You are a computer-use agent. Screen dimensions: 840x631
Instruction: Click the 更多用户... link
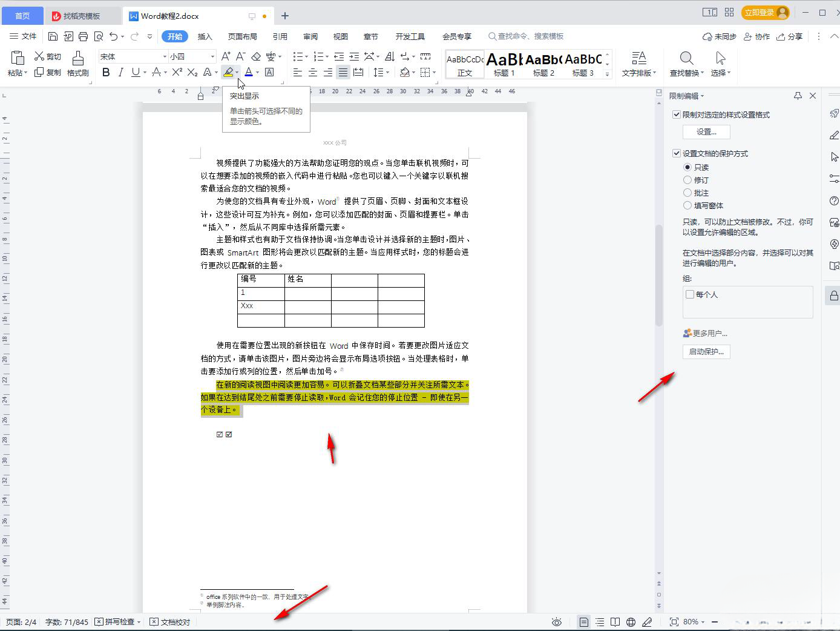tap(705, 333)
